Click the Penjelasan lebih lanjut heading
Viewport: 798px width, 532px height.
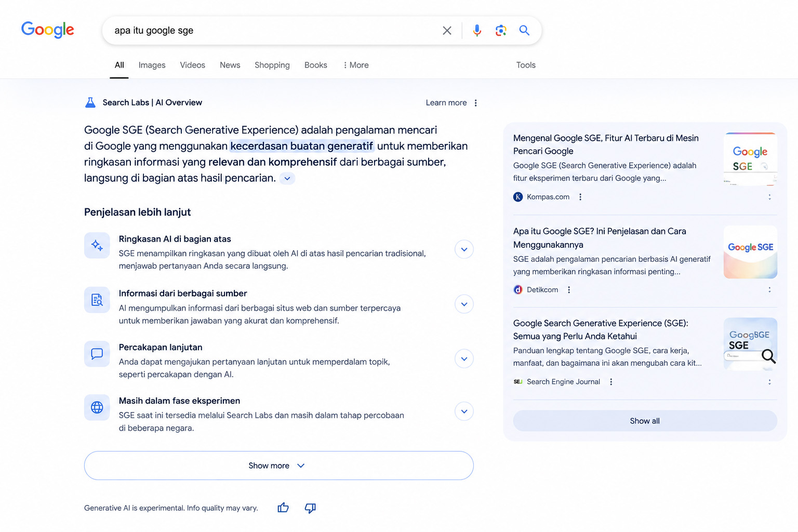(138, 212)
